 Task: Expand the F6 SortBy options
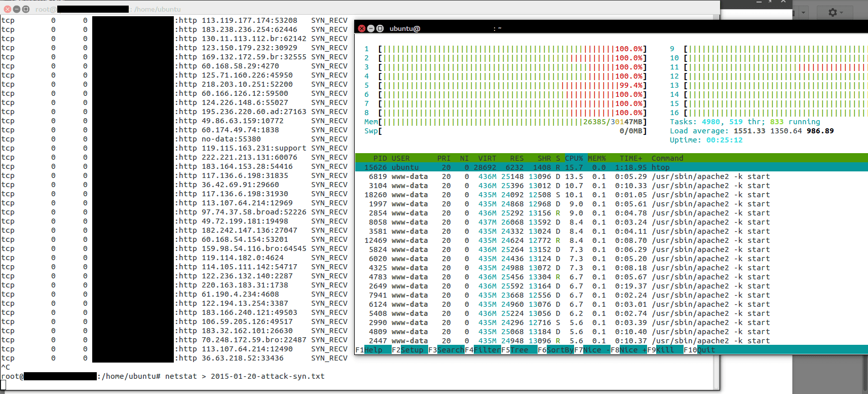pyautogui.click(x=560, y=350)
